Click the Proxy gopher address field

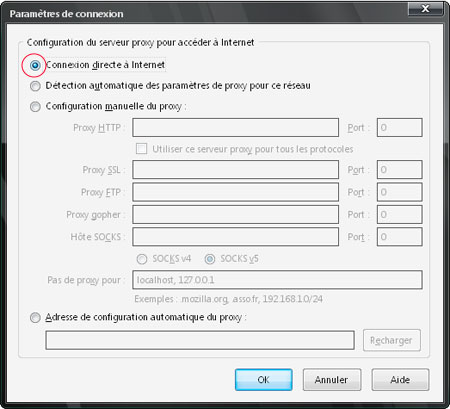click(235, 214)
